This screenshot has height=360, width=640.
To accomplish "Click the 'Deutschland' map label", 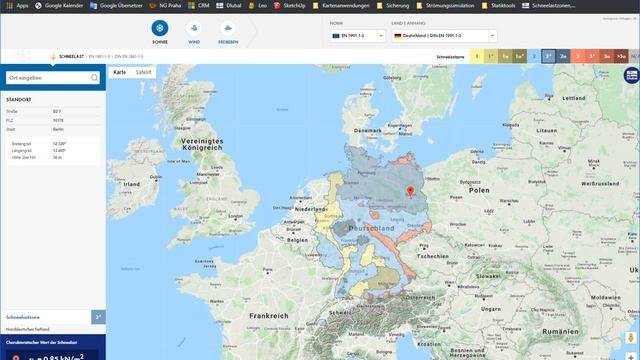I will point(371,229).
